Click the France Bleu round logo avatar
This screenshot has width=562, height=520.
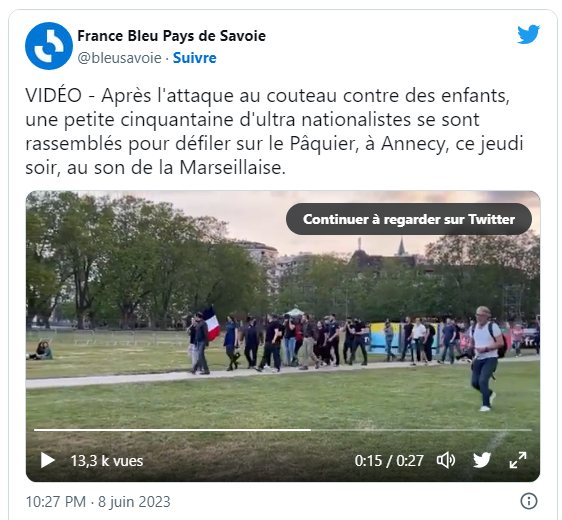49,46
